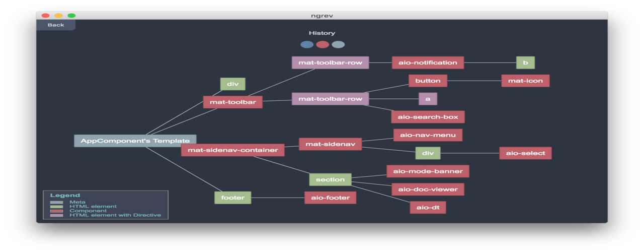Select the mat-toolbar component node
This screenshot has height=252, width=644.
[232, 102]
